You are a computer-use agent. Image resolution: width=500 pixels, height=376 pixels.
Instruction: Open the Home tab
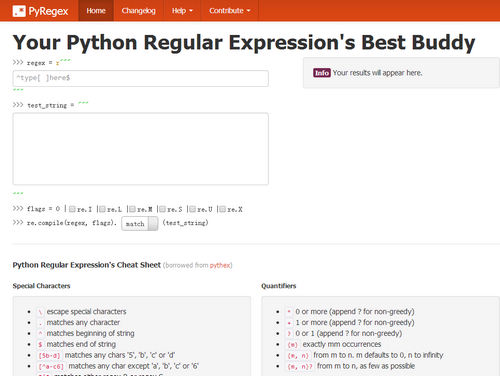coord(96,11)
